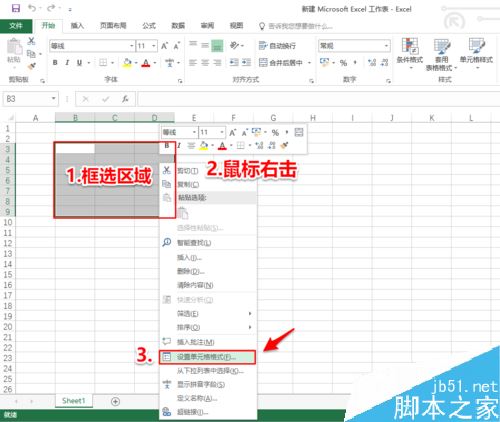Click the Merge and Center button
The width and height of the screenshot is (500, 422).
[281, 62]
